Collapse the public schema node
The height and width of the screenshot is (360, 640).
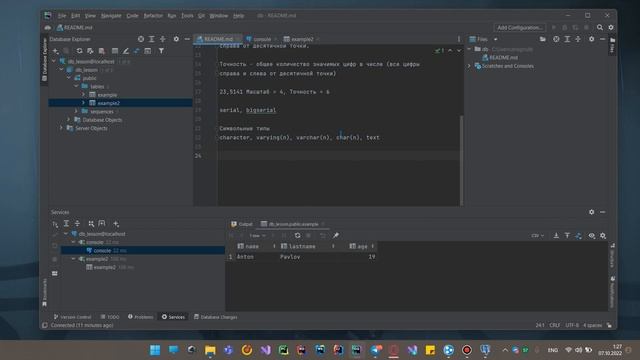[x=69, y=78]
